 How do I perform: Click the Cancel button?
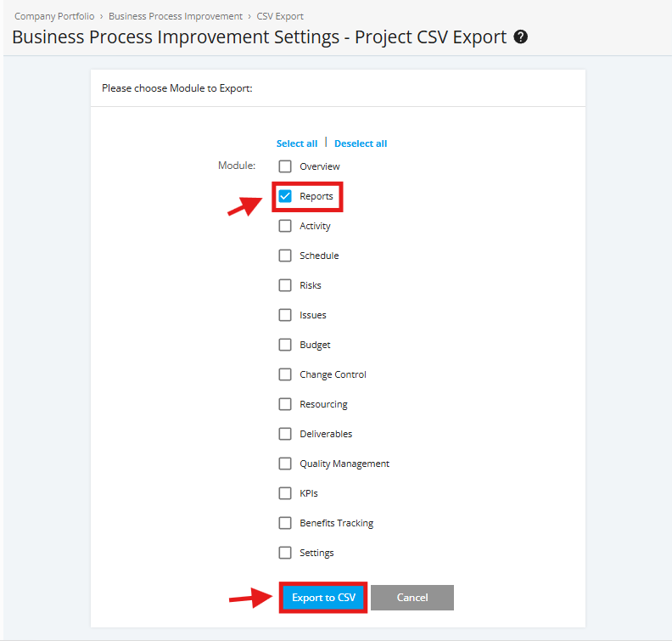pos(412,597)
